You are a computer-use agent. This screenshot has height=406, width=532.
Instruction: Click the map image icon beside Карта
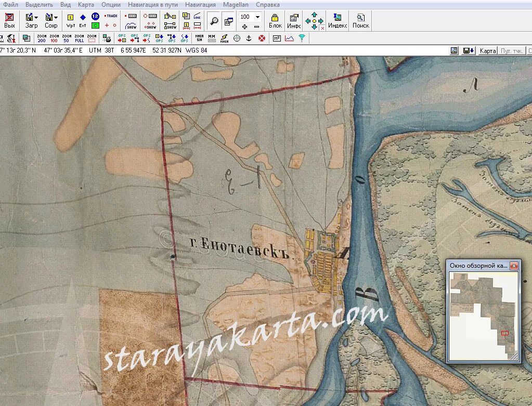coord(454,51)
